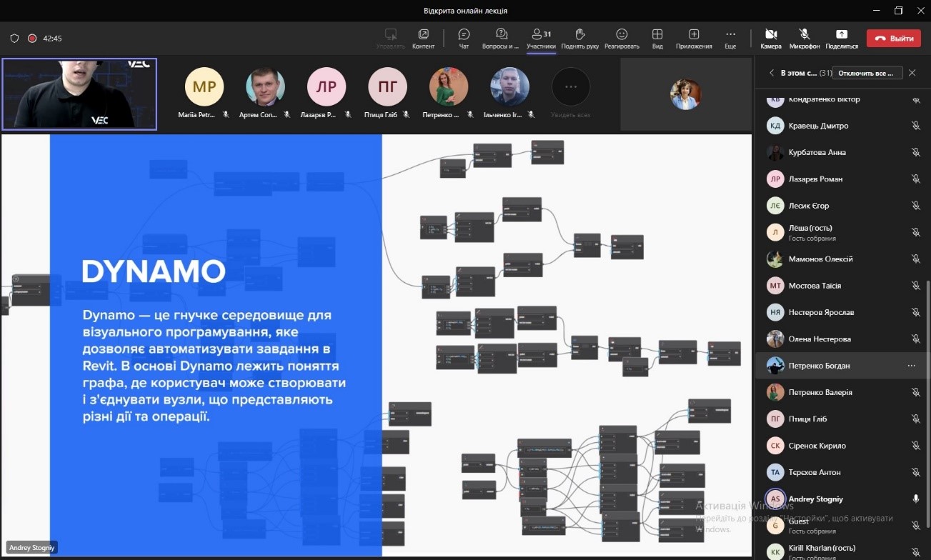
Task: Leave the meeting with Выйти button
Action: 893,39
